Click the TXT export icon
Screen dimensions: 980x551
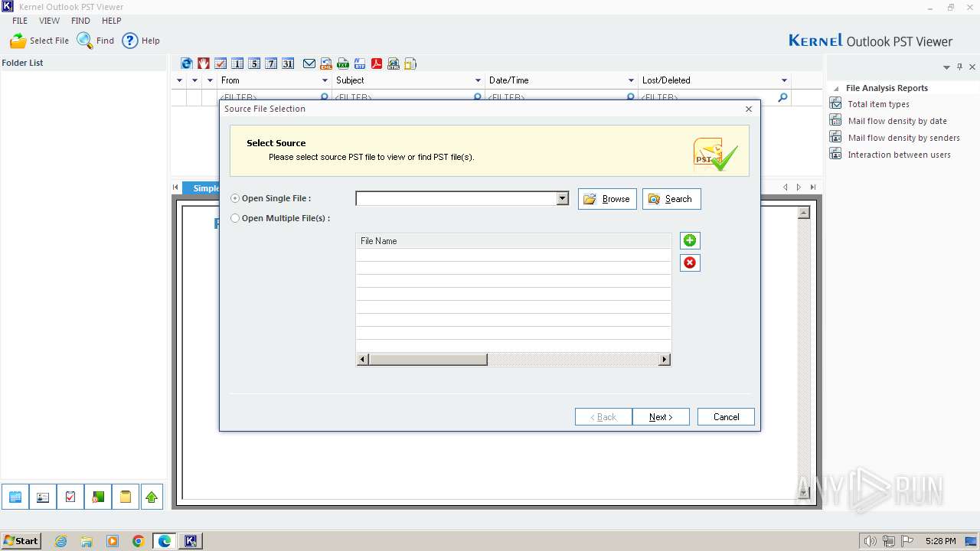point(343,64)
